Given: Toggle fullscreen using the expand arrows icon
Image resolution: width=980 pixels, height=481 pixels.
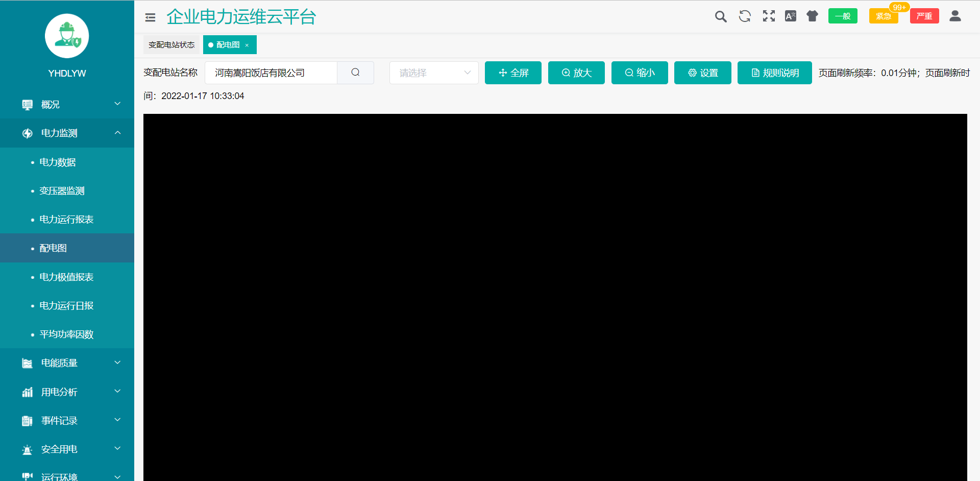Looking at the screenshot, I should coord(769,16).
